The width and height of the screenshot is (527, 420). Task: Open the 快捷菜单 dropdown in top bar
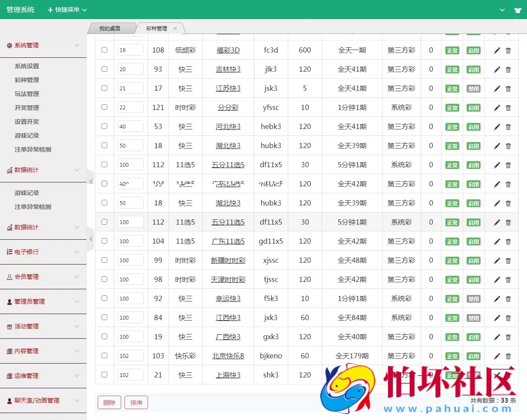[x=66, y=10]
